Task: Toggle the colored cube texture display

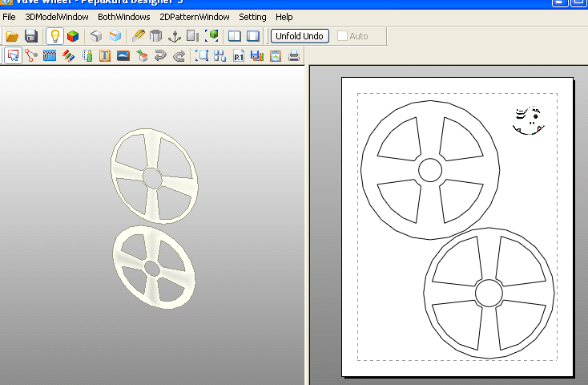Action: click(x=73, y=36)
